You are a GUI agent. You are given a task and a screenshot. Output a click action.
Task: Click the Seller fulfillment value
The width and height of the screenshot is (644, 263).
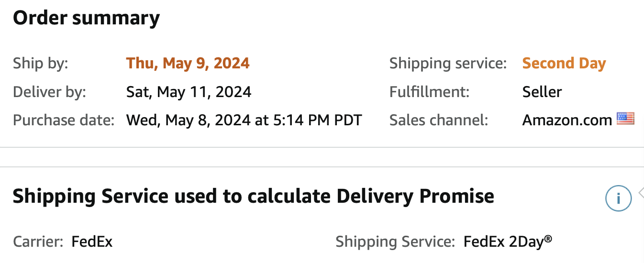(542, 91)
